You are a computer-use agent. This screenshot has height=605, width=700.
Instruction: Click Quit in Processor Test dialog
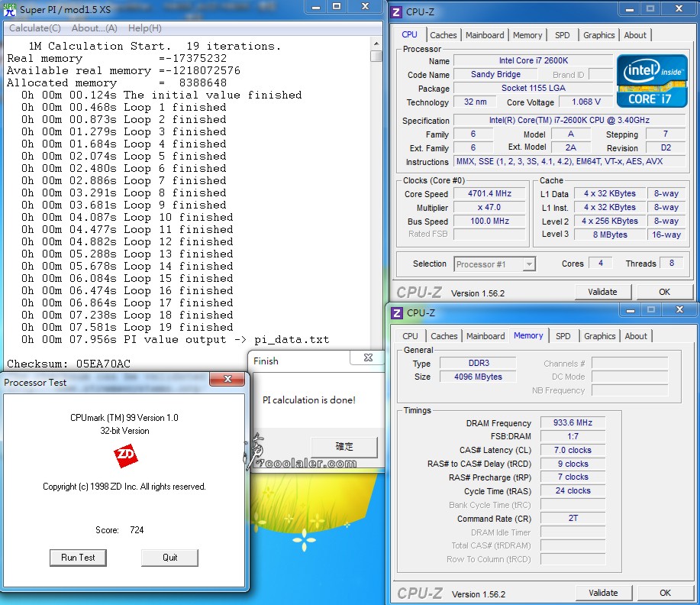point(169,558)
